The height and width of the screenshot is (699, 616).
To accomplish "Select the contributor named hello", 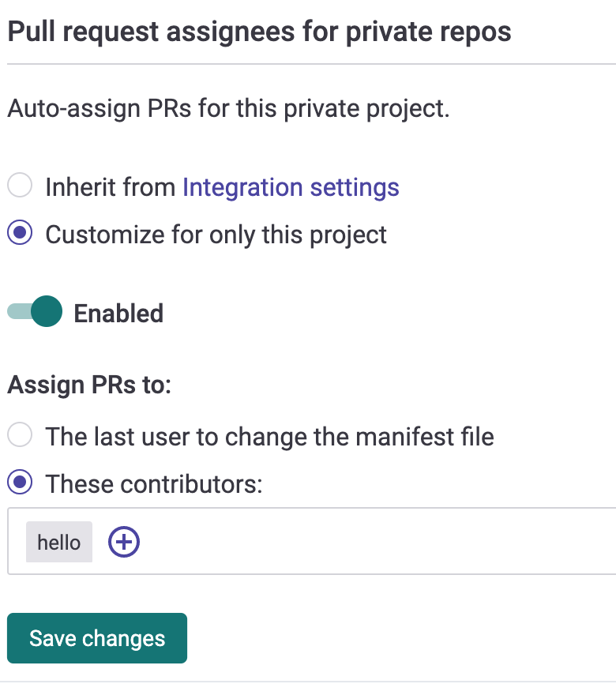I will [58, 542].
